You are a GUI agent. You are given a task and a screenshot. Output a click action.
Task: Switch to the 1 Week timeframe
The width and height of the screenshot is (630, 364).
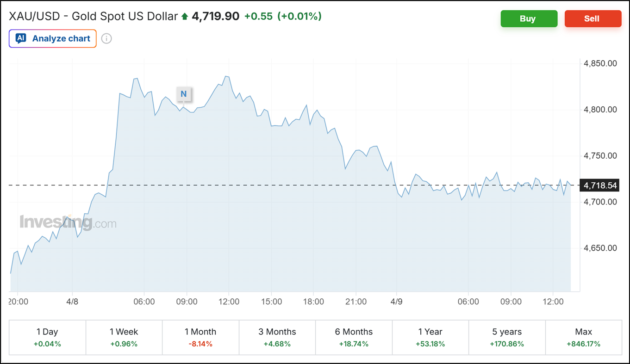tap(124, 337)
